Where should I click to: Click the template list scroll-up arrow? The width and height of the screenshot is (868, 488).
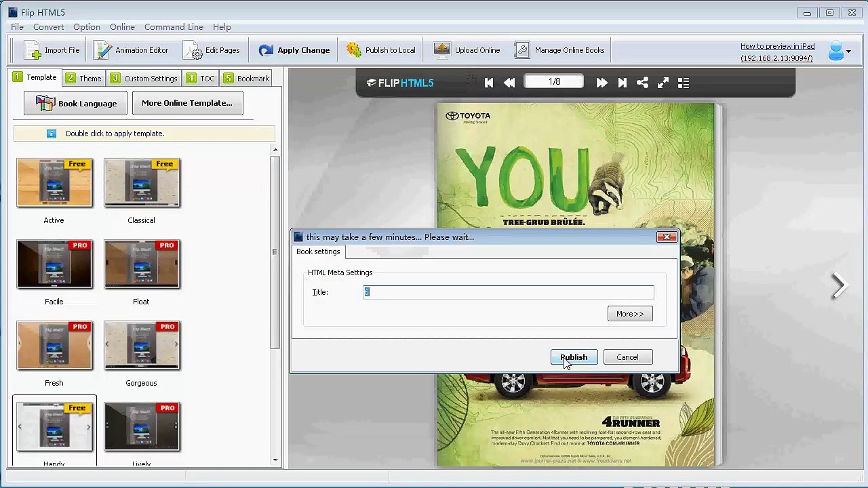point(275,150)
